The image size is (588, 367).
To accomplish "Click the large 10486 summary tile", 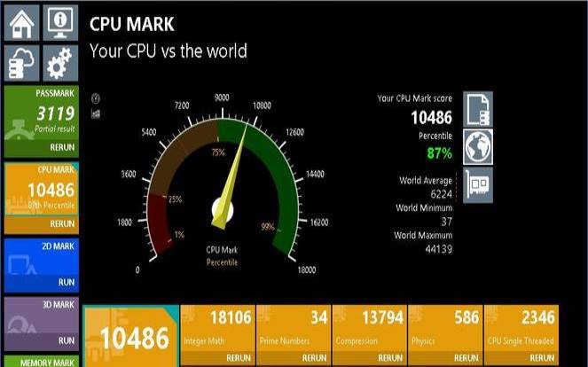I will (x=131, y=336).
